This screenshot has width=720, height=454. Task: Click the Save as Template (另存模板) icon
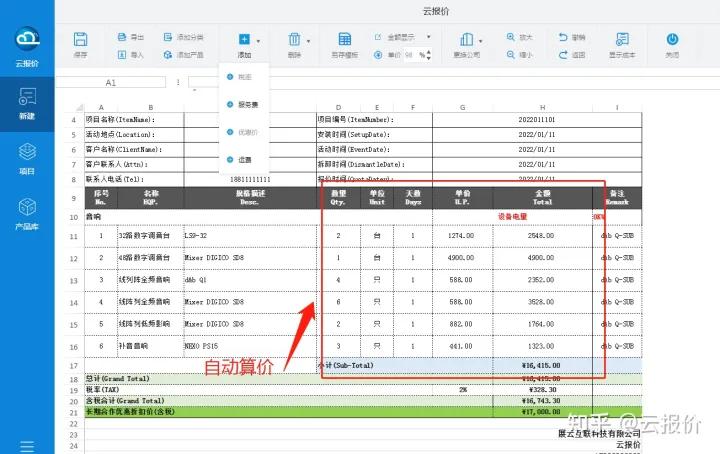[345, 39]
